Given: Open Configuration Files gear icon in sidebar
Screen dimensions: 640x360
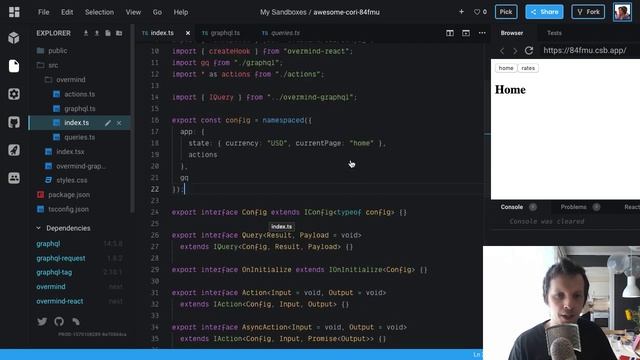Looking at the screenshot, I should pos(14,94).
